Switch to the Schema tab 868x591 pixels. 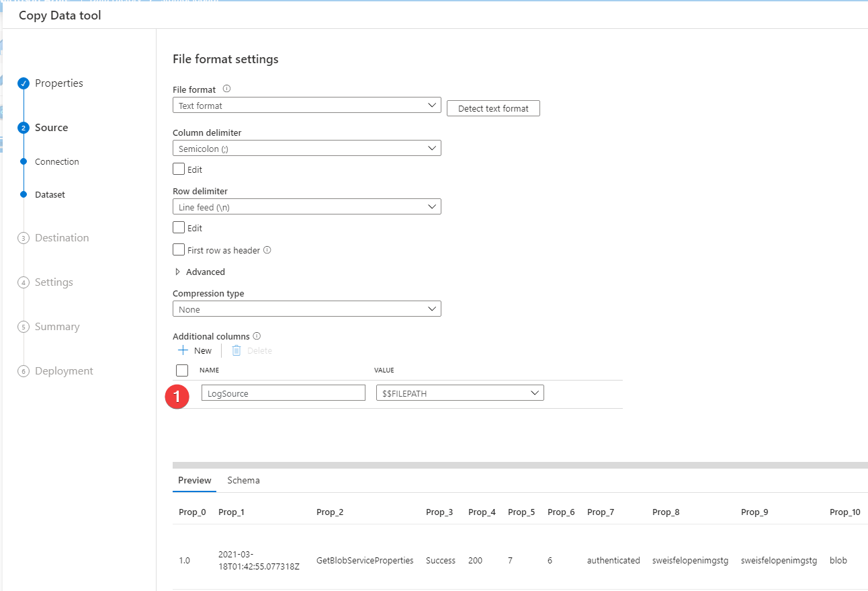243,480
